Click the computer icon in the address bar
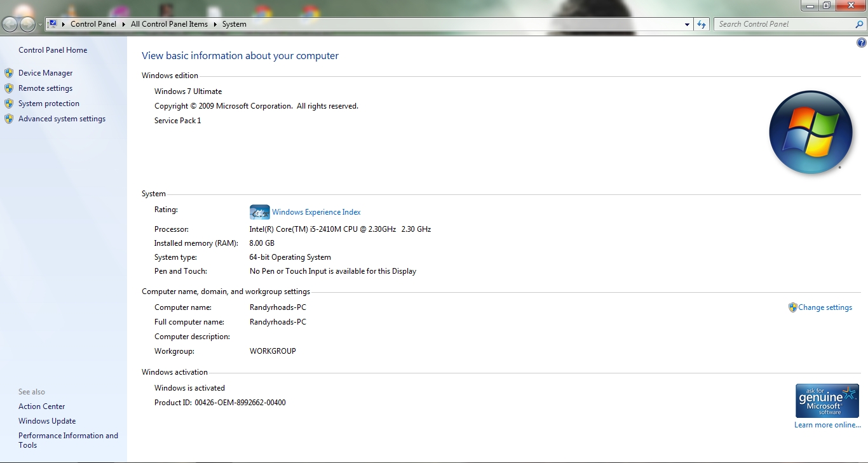Image resolution: width=868 pixels, height=463 pixels. click(x=53, y=24)
